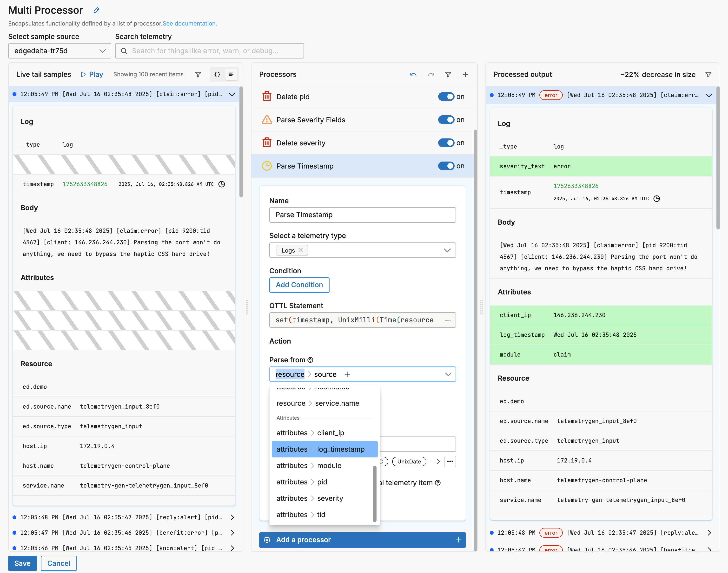Click the redo arrow in Processors
The image size is (728, 573).
431,74
